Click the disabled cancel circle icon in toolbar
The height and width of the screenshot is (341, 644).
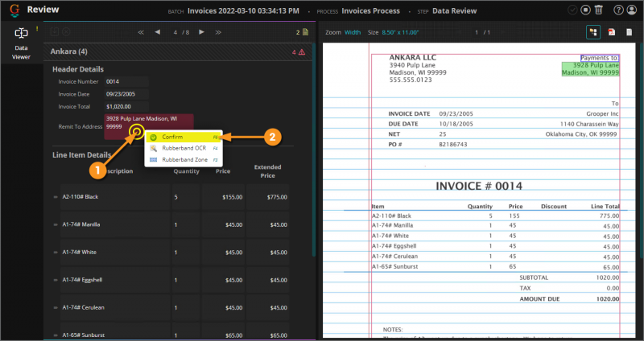(x=66, y=31)
